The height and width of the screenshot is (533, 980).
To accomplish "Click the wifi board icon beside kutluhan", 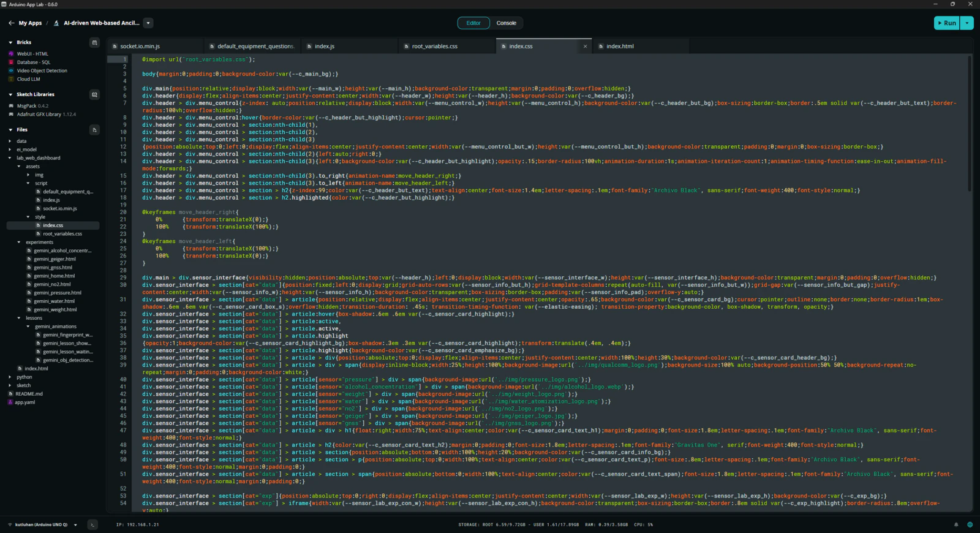I will coord(10,524).
